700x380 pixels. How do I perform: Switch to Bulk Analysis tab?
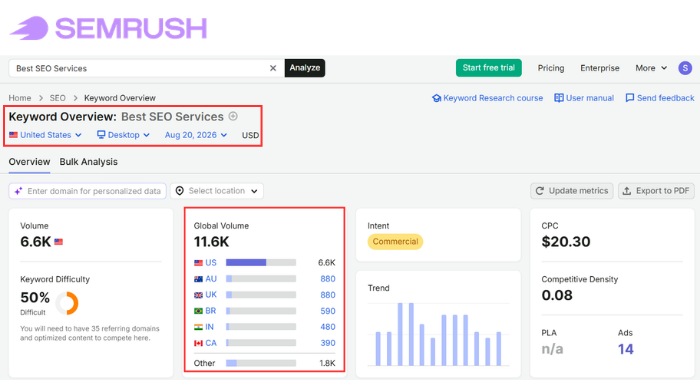click(x=88, y=162)
